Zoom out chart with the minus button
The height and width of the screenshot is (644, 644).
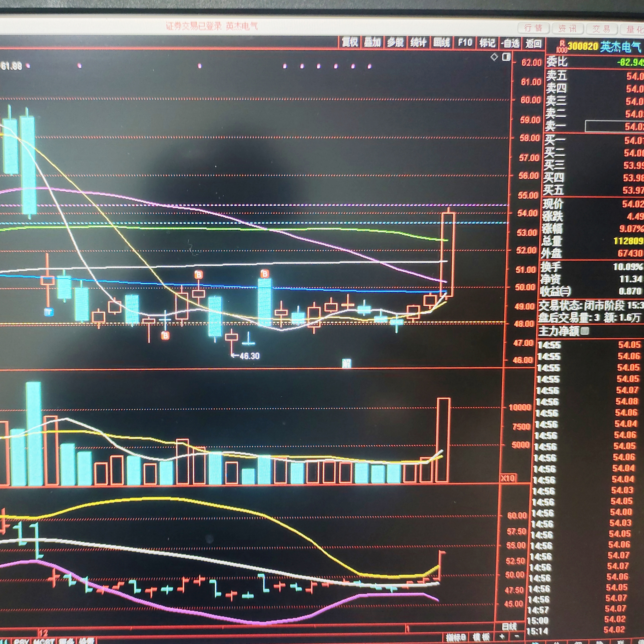tap(517, 637)
